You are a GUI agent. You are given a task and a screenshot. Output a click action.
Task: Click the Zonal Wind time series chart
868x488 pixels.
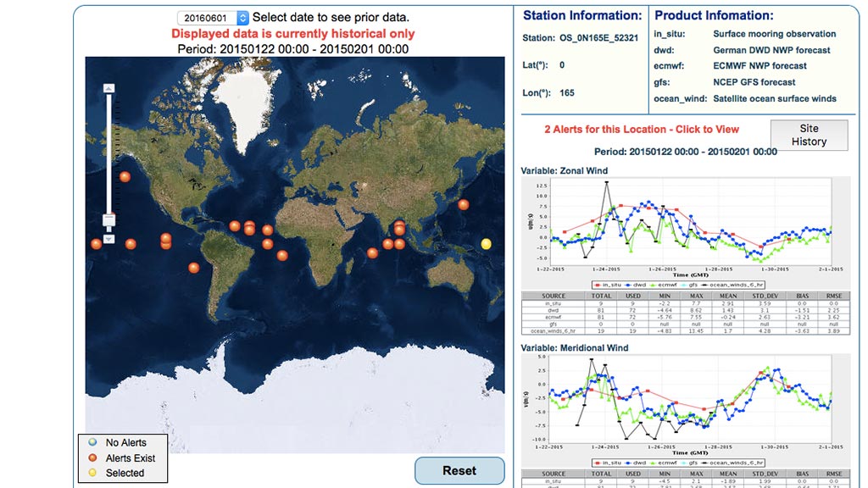pos(685,234)
